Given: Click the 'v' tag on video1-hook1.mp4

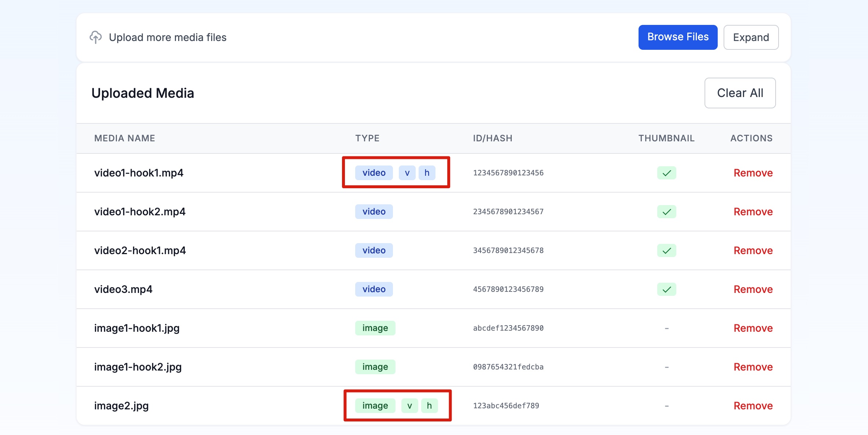Looking at the screenshot, I should (407, 173).
